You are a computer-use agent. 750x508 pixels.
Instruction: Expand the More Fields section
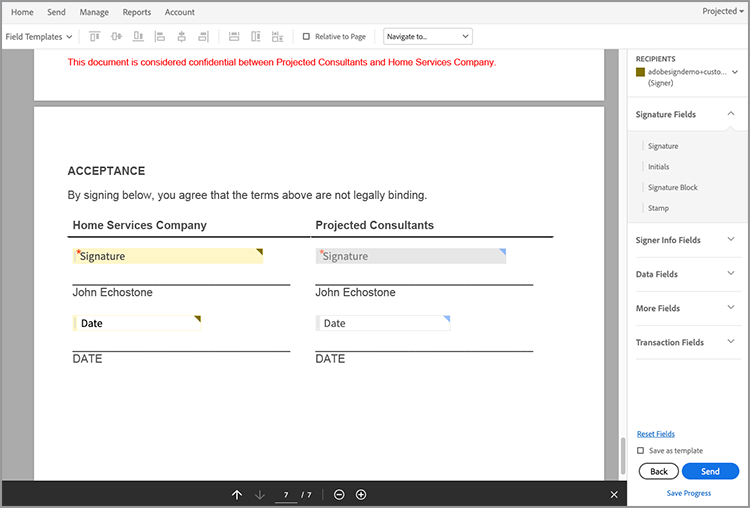pos(731,307)
